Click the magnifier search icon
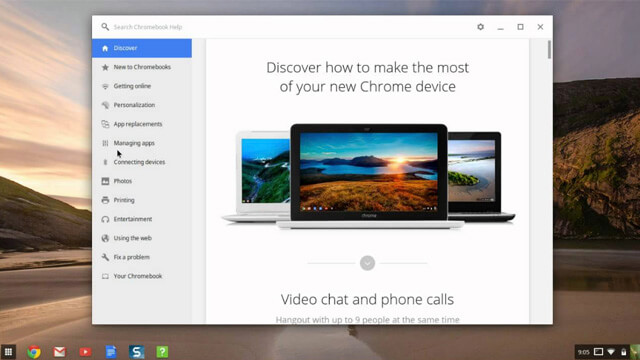640x360 pixels. pyautogui.click(x=105, y=27)
